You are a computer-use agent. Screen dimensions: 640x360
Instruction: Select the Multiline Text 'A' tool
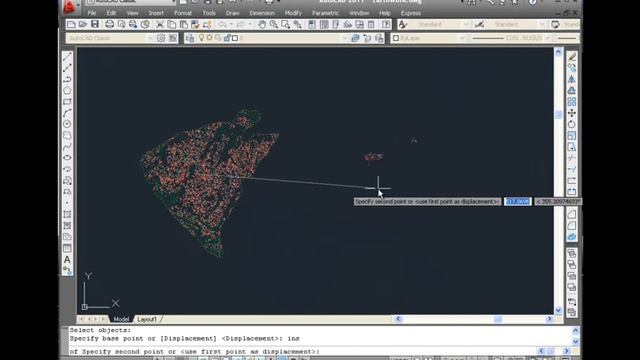coord(67,260)
